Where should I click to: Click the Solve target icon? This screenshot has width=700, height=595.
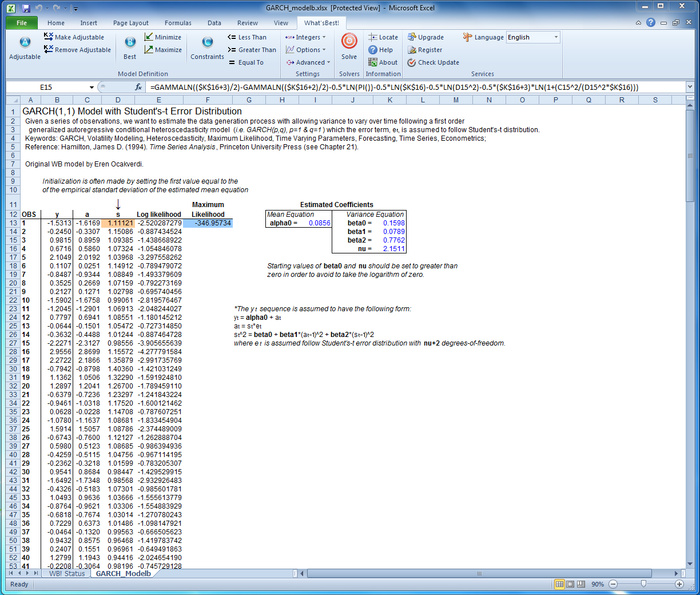pos(349,42)
